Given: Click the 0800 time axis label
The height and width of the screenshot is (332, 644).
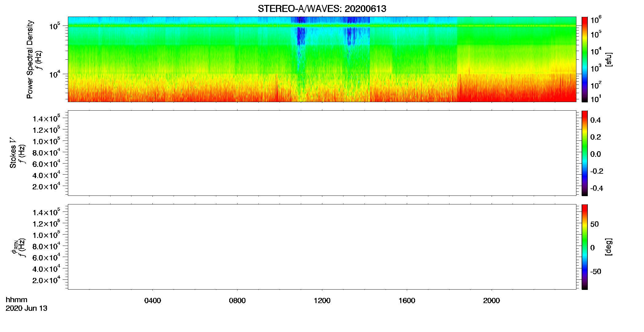Looking at the screenshot, I should click(x=237, y=300).
